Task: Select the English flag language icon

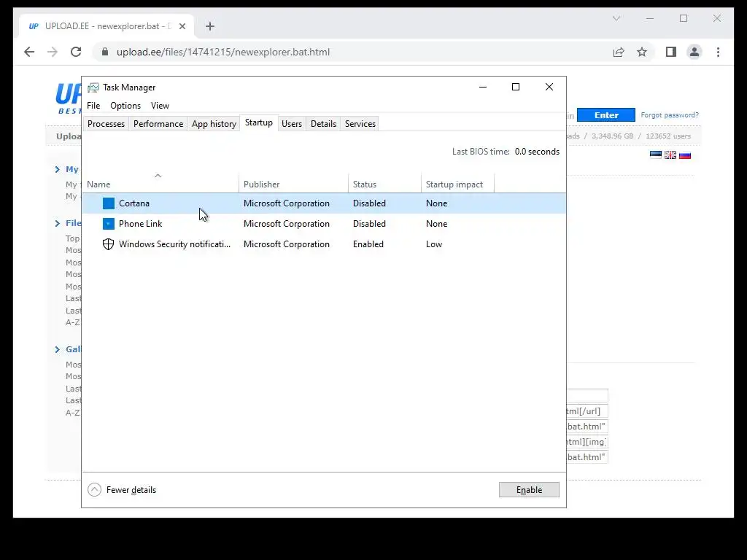Action: tap(670, 155)
